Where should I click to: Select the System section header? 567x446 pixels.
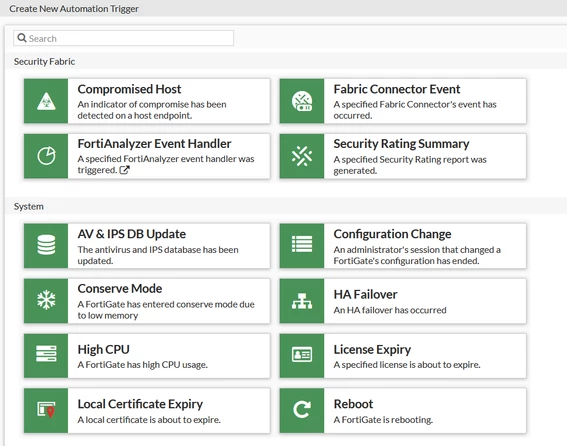(x=29, y=207)
